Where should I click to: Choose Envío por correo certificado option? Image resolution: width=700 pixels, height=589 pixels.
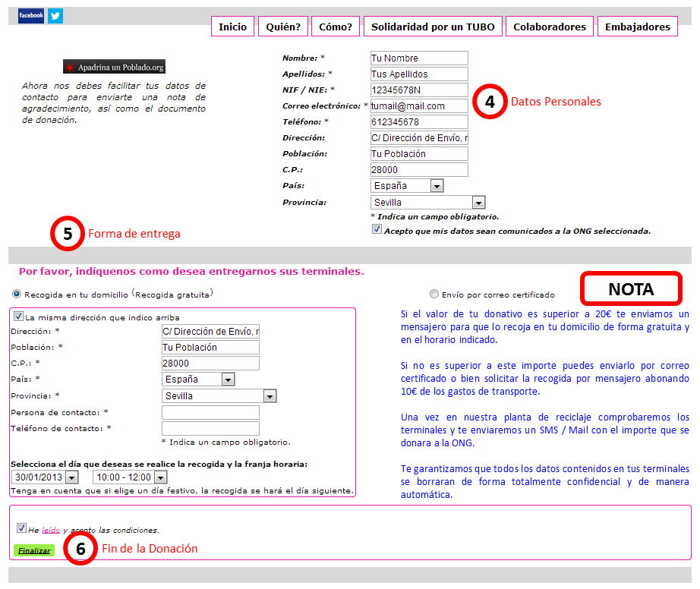434,294
